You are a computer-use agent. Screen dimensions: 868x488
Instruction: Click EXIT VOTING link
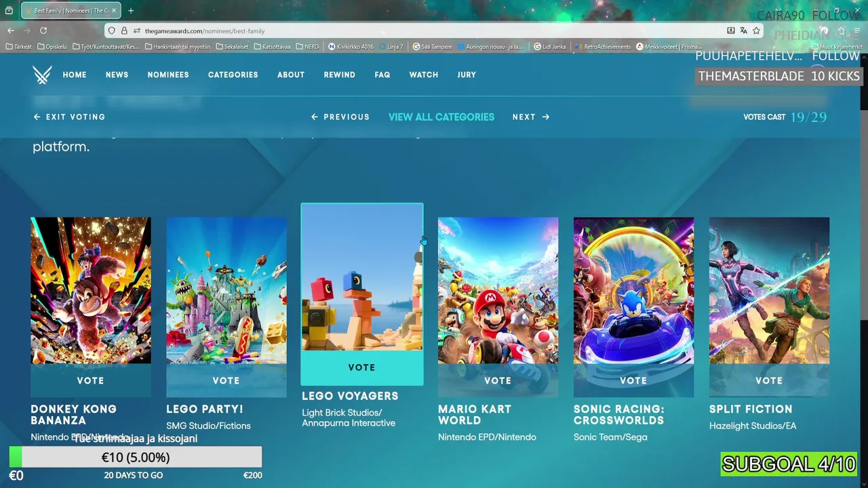pos(69,117)
